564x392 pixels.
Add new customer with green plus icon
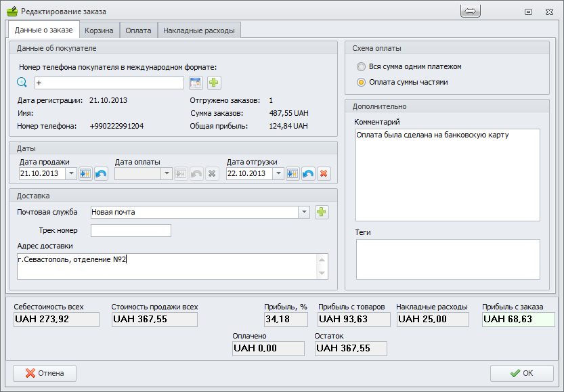click(x=214, y=83)
